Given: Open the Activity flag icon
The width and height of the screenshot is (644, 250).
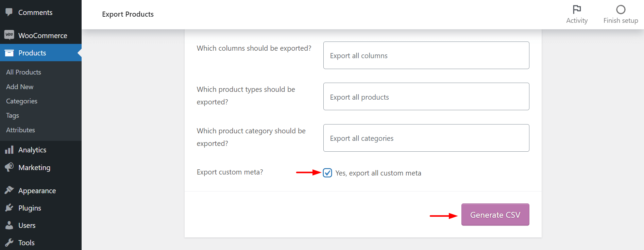Looking at the screenshot, I should point(577,9).
